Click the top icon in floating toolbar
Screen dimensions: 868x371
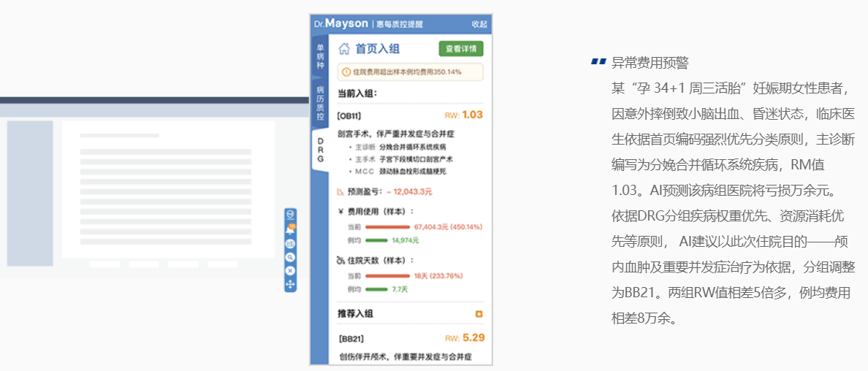(x=290, y=214)
